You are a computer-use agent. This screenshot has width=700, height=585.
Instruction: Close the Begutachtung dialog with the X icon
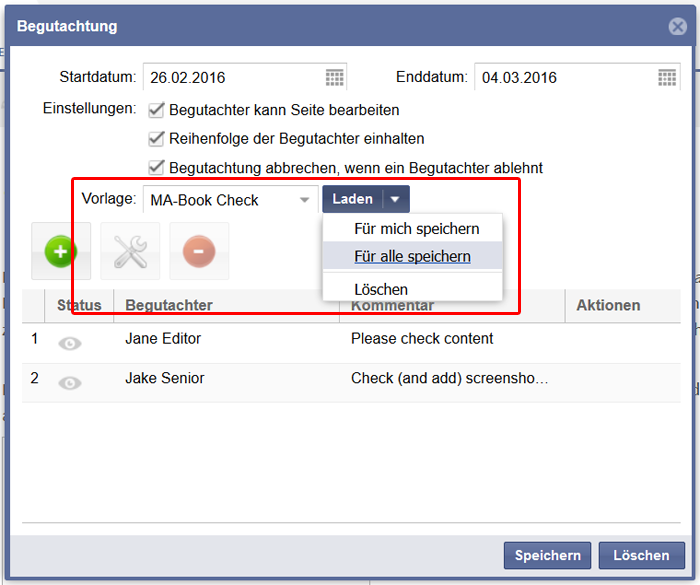tap(677, 27)
